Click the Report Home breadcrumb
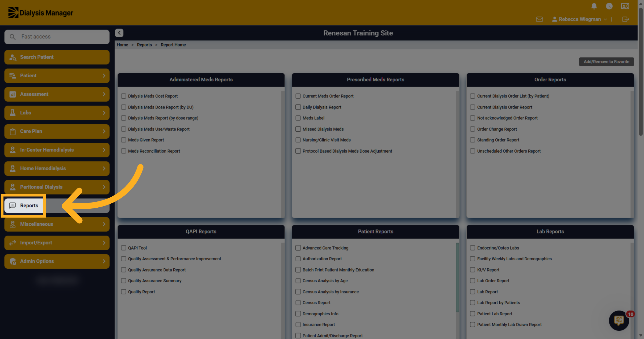The width and height of the screenshot is (644, 339). click(x=173, y=45)
